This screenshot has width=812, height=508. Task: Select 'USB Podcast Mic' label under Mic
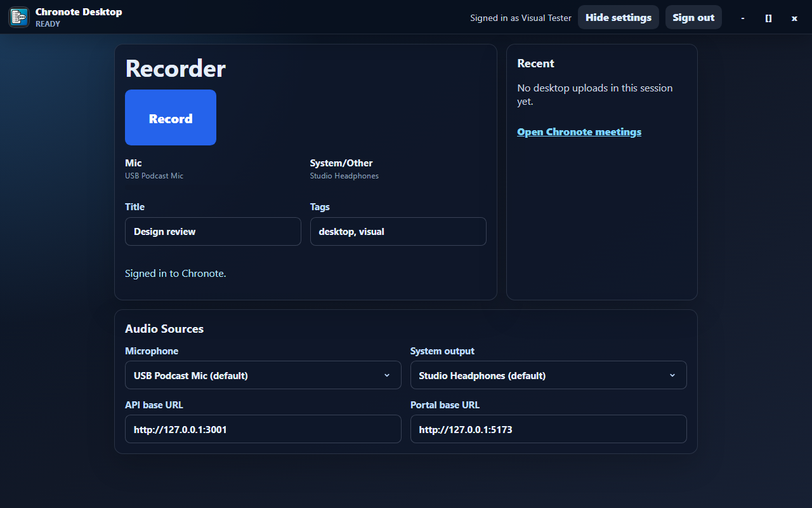(154, 176)
